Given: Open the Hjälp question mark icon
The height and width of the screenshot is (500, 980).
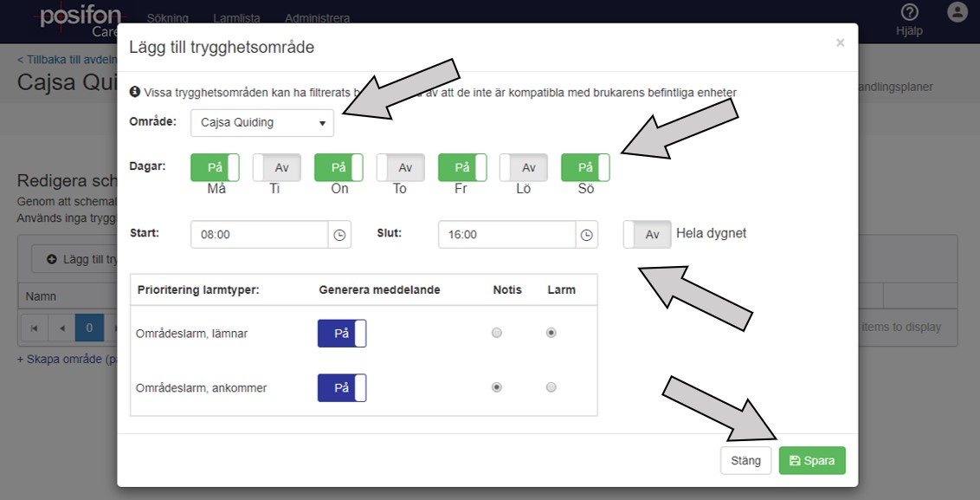Looking at the screenshot, I should (909, 12).
